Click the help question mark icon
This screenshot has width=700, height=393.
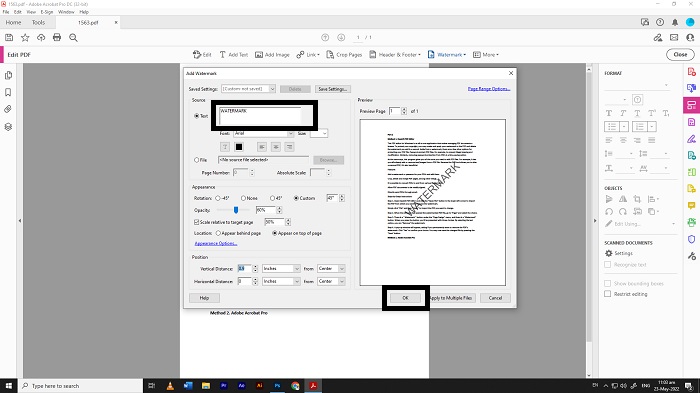pos(660,22)
